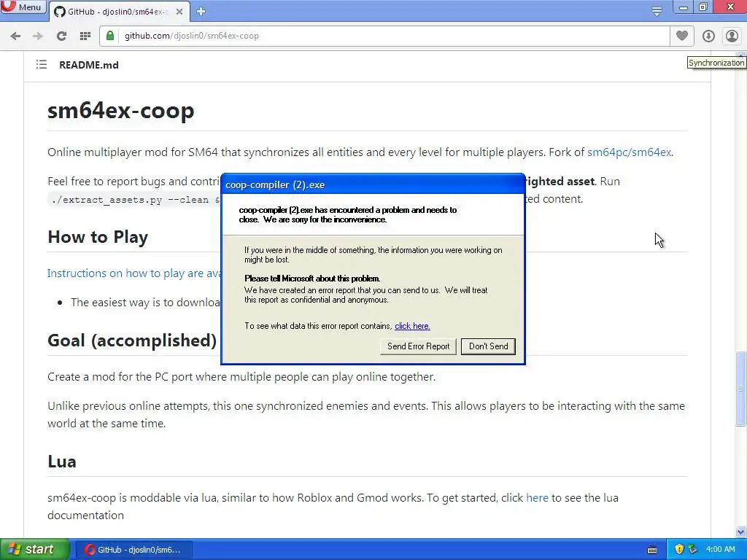Click the scrollbar down arrow
Image resolution: width=747 pixels, height=560 pixels.
[740, 532]
